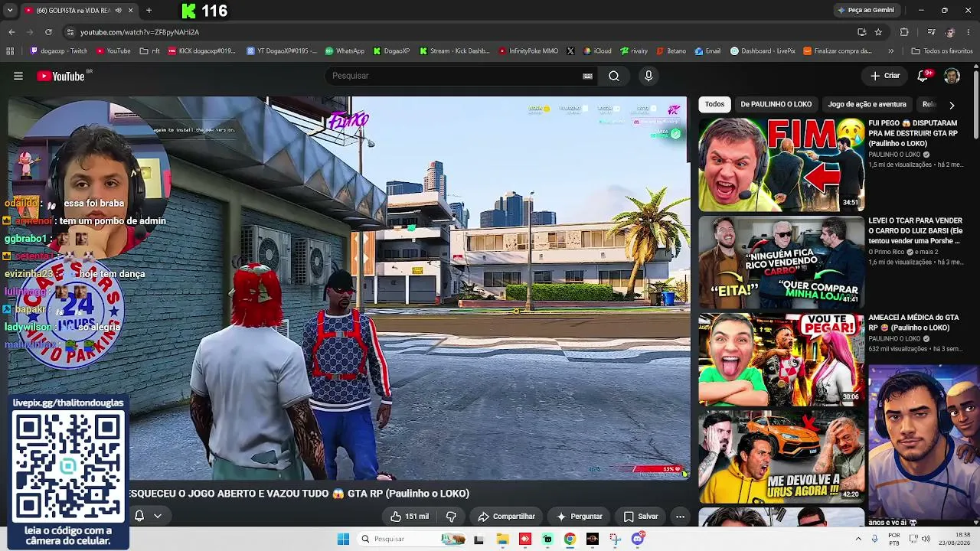Image resolution: width=980 pixels, height=551 pixels.
Task: Open the iCloud bookmark
Action: pyautogui.click(x=597, y=51)
